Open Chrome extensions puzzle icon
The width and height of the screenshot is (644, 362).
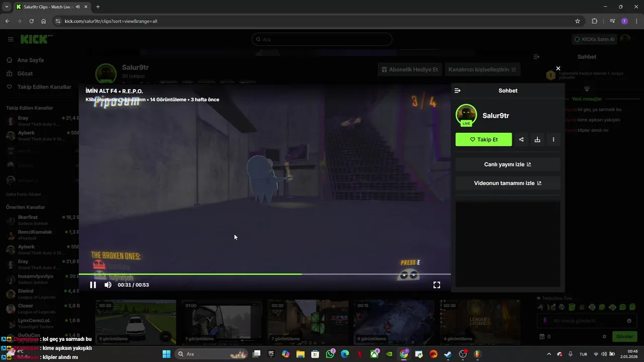pos(595,21)
